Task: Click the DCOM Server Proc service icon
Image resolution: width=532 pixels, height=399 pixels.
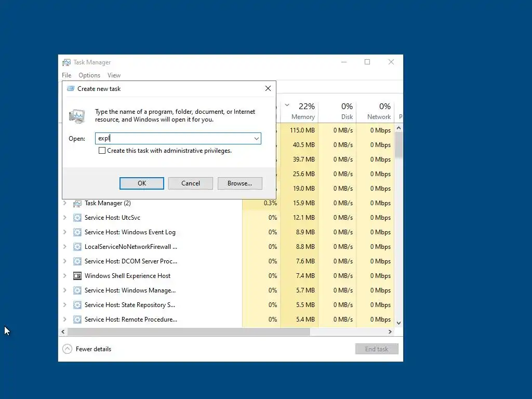Action: [77, 261]
